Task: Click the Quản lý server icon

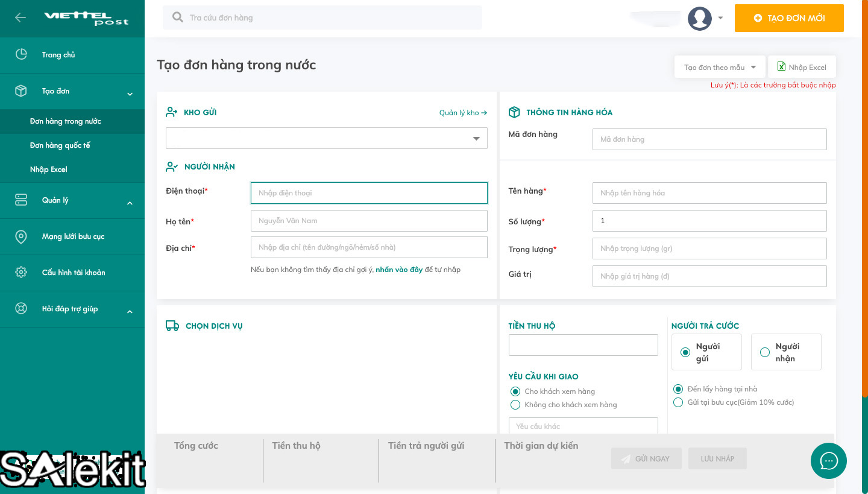Action: [21, 200]
